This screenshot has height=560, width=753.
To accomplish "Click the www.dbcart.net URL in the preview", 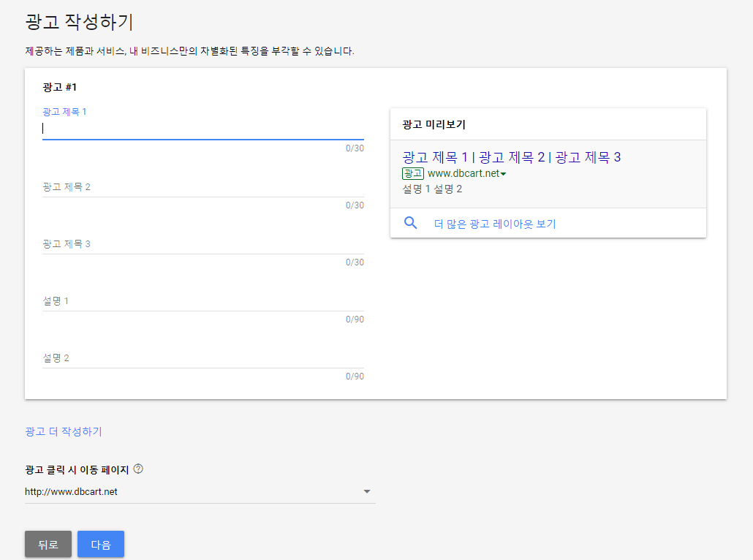I will pos(463,173).
